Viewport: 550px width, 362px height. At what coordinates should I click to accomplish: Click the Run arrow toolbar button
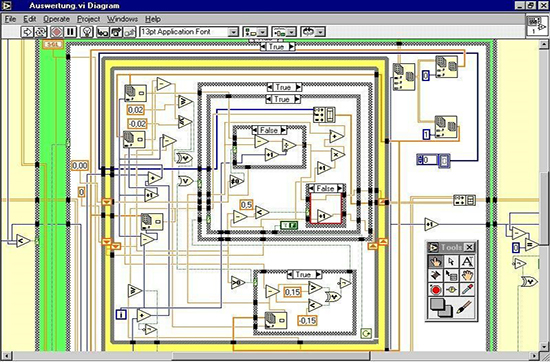27,32
